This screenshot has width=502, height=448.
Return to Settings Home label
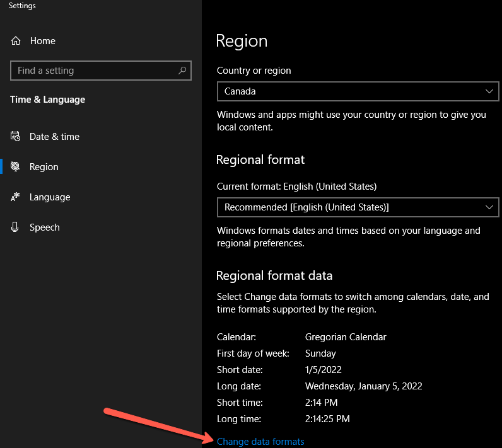pos(43,41)
